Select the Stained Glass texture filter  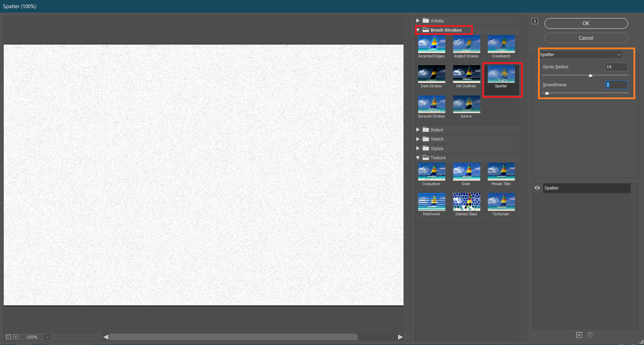click(x=466, y=202)
